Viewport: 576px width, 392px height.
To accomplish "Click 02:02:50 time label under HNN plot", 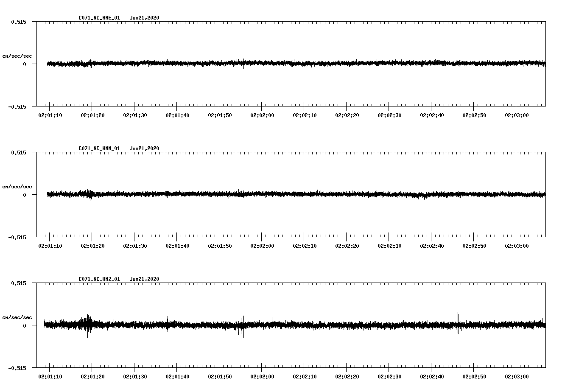I will point(474,246).
